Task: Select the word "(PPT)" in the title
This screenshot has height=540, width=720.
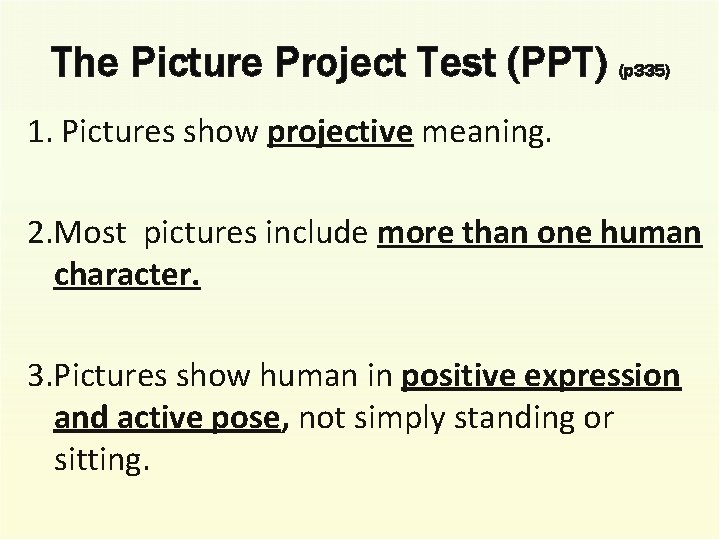Action: 555,66
